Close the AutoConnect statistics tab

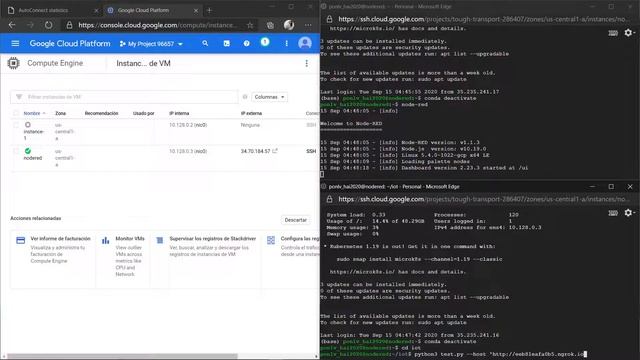pyautogui.click(x=96, y=10)
